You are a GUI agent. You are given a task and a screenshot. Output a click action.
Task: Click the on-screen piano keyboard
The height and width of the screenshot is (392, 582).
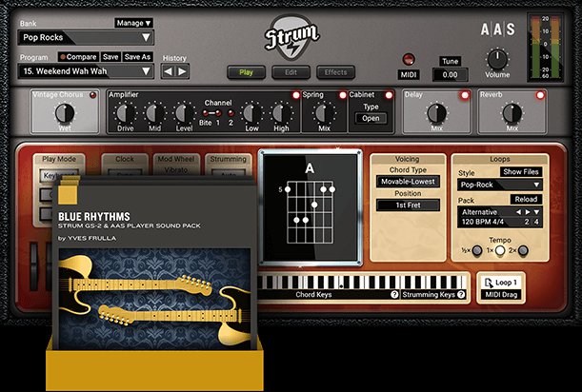click(362, 282)
